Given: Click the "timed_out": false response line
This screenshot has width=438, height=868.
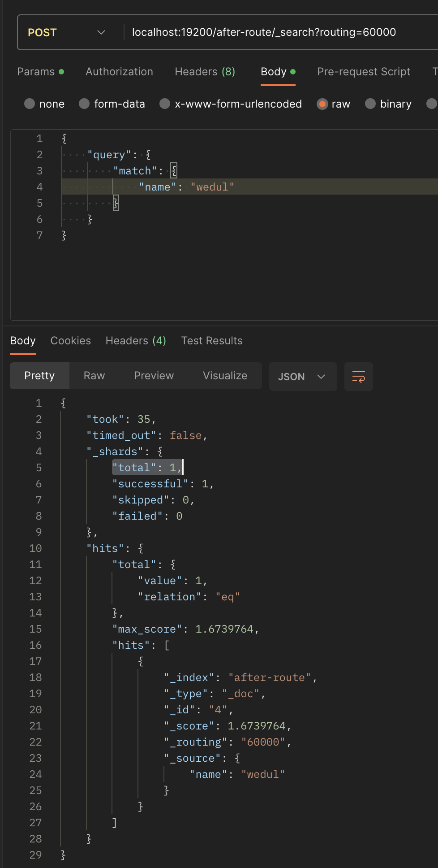Looking at the screenshot, I should pos(147,435).
